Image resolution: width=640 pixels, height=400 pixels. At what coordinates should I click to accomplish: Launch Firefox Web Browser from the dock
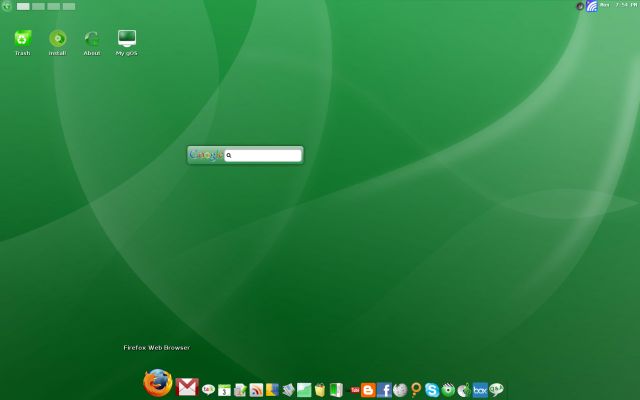tap(158, 383)
